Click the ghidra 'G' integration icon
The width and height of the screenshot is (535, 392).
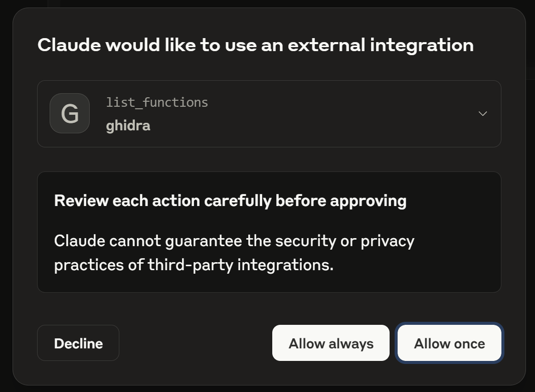pyautogui.click(x=70, y=113)
